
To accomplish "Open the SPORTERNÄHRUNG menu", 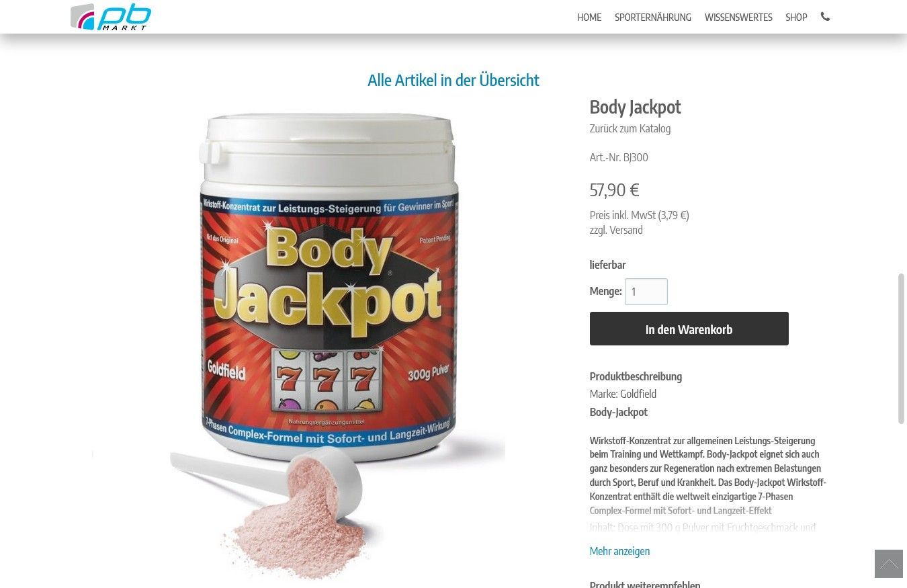I will point(652,17).
